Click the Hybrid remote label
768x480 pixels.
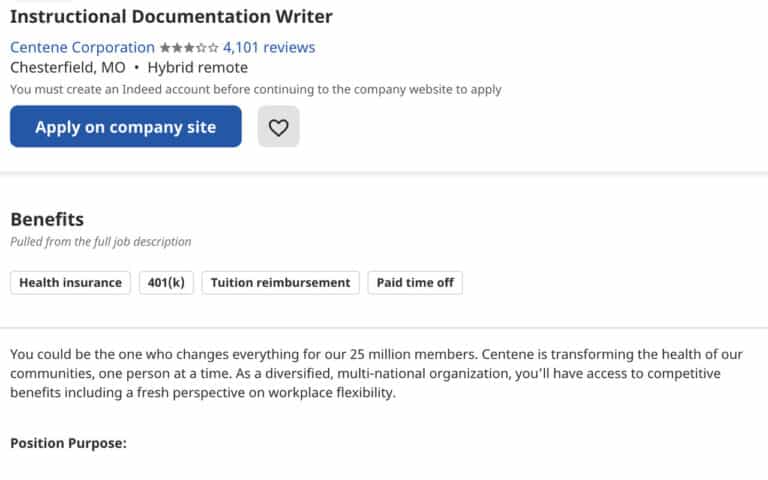pyautogui.click(x=197, y=68)
